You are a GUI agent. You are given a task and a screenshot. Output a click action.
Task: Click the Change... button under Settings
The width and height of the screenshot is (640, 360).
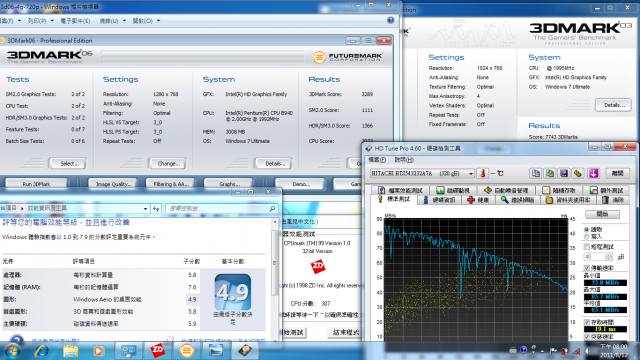click(x=167, y=164)
